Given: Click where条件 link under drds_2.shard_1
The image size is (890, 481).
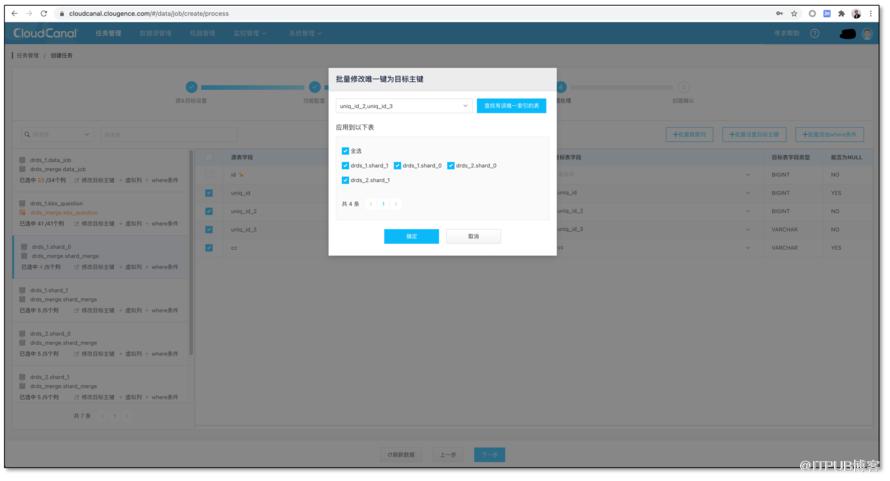Looking at the screenshot, I should [x=165, y=397].
